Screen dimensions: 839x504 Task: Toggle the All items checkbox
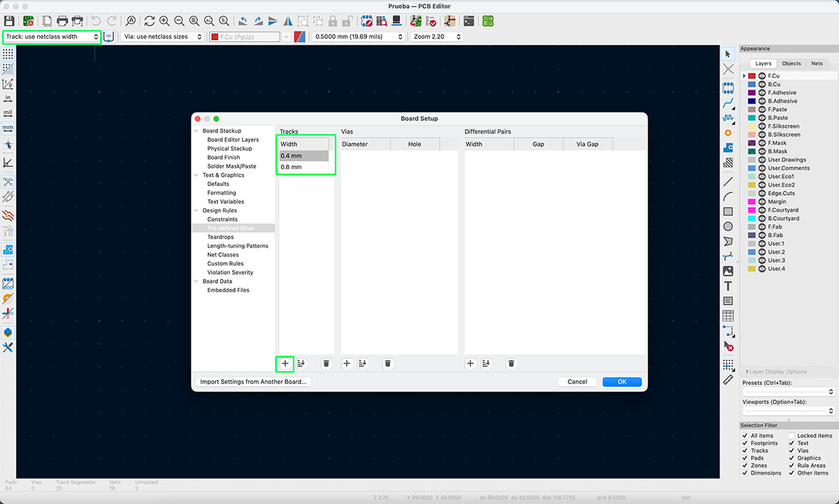click(x=745, y=435)
